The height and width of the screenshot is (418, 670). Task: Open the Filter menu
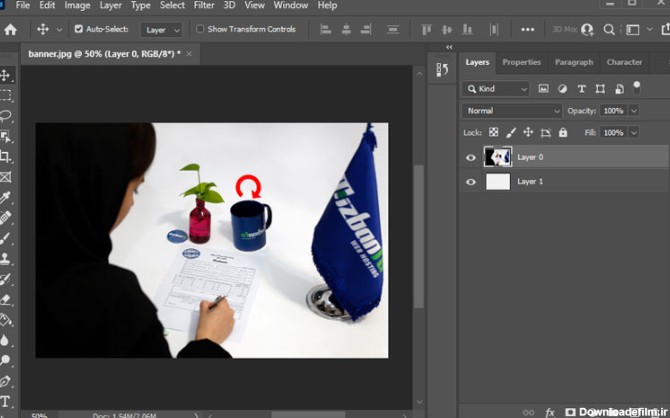click(204, 6)
